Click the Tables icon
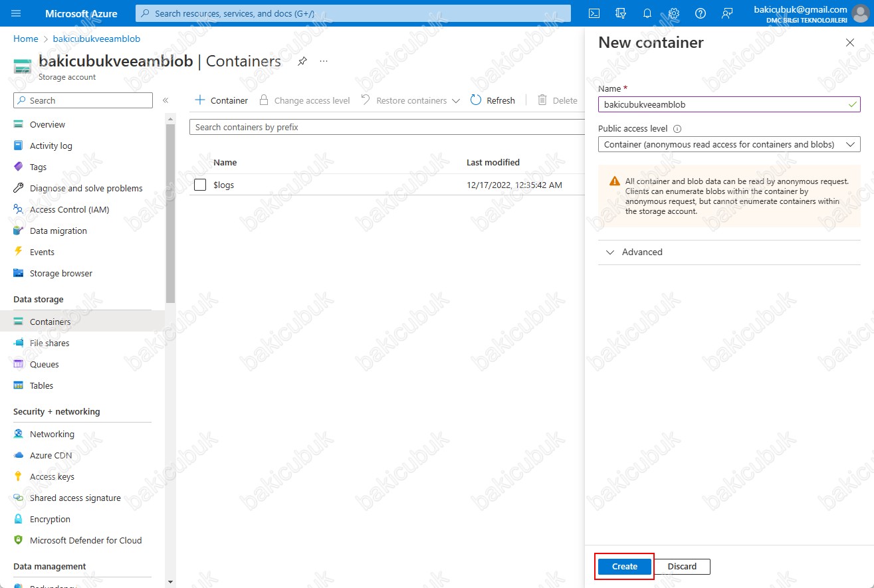874x588 pixels. click(19, 385)
